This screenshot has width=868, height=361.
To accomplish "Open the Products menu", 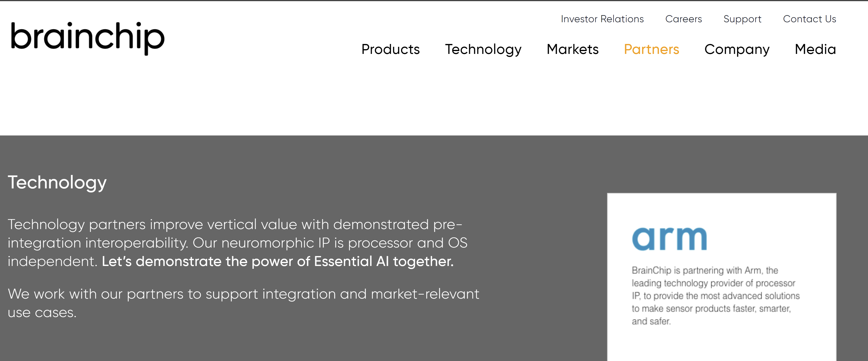I will pos(391,49).
